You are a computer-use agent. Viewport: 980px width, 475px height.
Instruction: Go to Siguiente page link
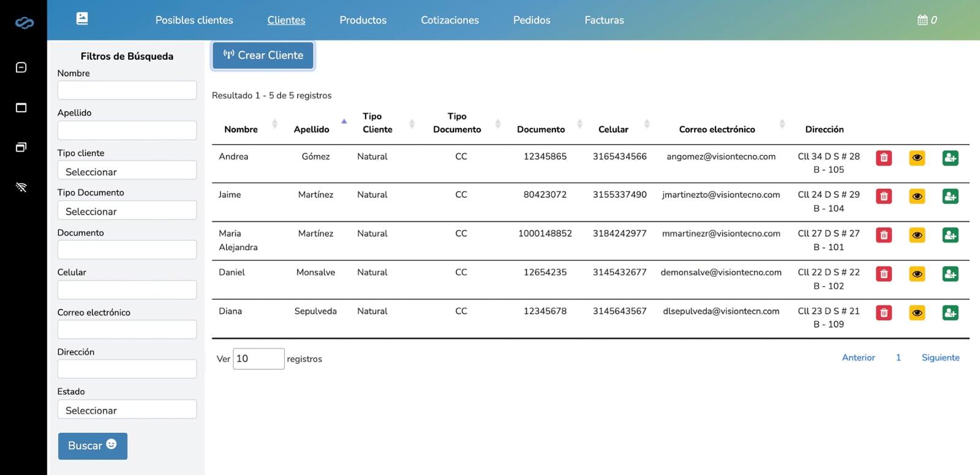(x=940, y=357)
